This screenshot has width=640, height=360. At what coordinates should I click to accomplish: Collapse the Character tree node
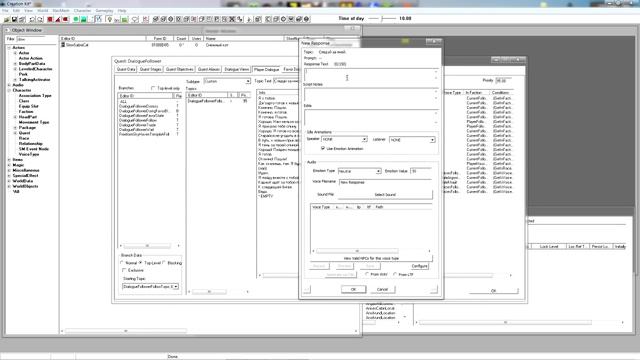[x=9, y=90]
